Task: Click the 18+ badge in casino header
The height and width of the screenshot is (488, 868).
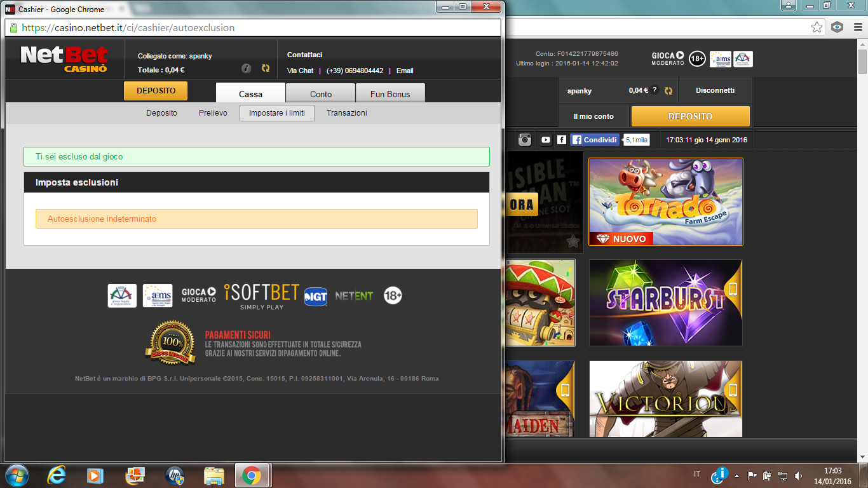Action: tap(698, 58)
